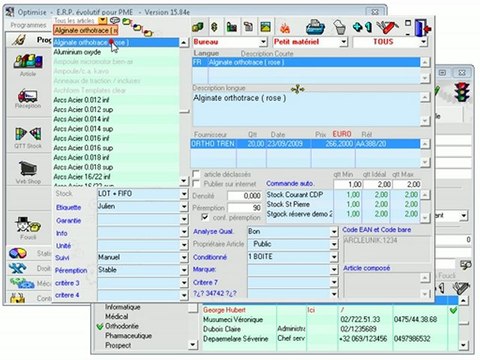The image size is (480, 360).
Task: Toggle the 'article déclassés' checkbox
Action: pos(196,174)
